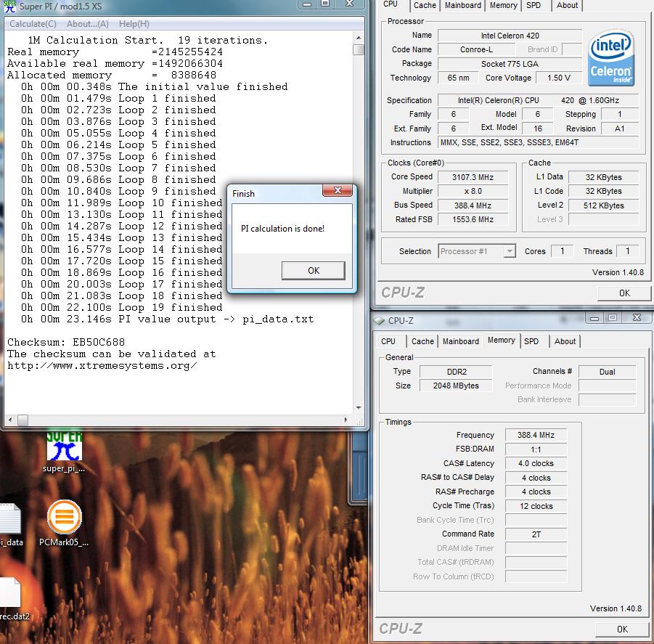Screen dimensions: 654x644
Task: Select CPU tab in lower CPU-Z window
Action: tap(388, 341)
